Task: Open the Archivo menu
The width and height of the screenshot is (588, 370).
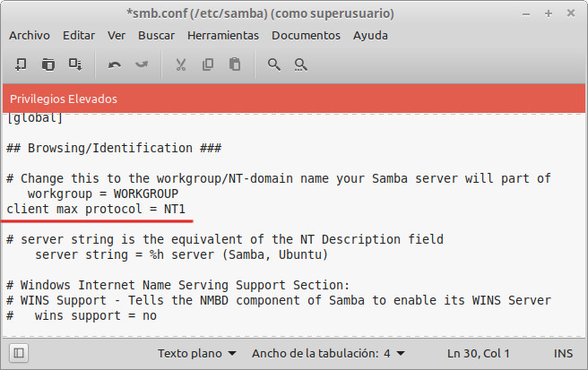Action: pyautogui.click(x=30, y=36)
